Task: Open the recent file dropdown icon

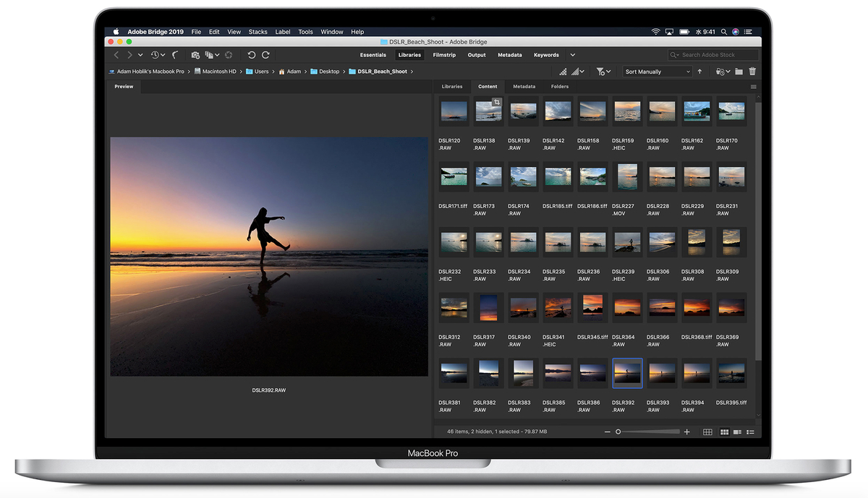Action: click(723, 72)
